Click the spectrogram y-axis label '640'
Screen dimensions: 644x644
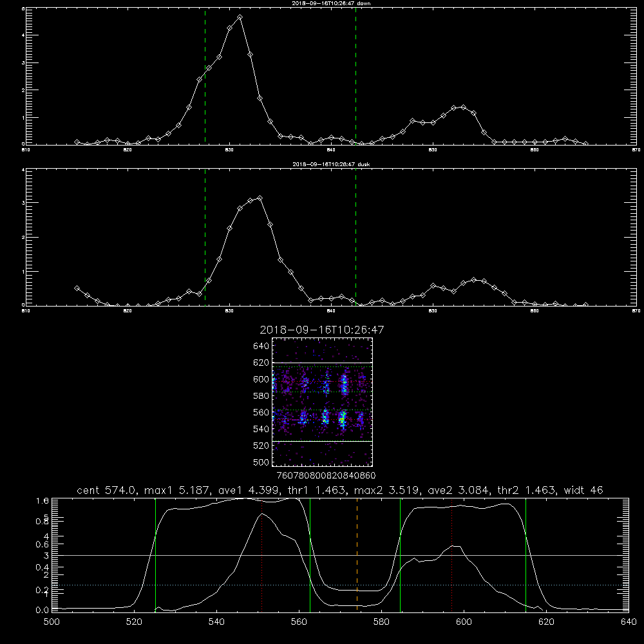click(x=261, y=346)
